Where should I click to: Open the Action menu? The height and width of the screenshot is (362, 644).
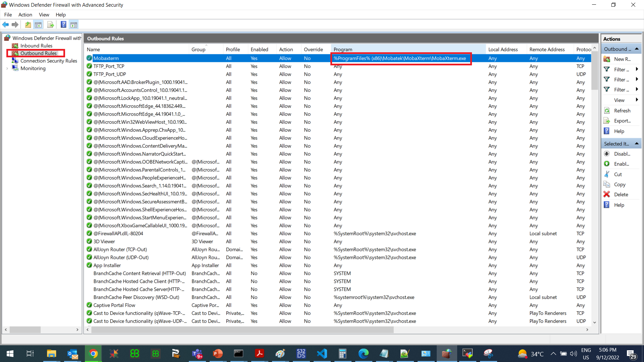25,14
